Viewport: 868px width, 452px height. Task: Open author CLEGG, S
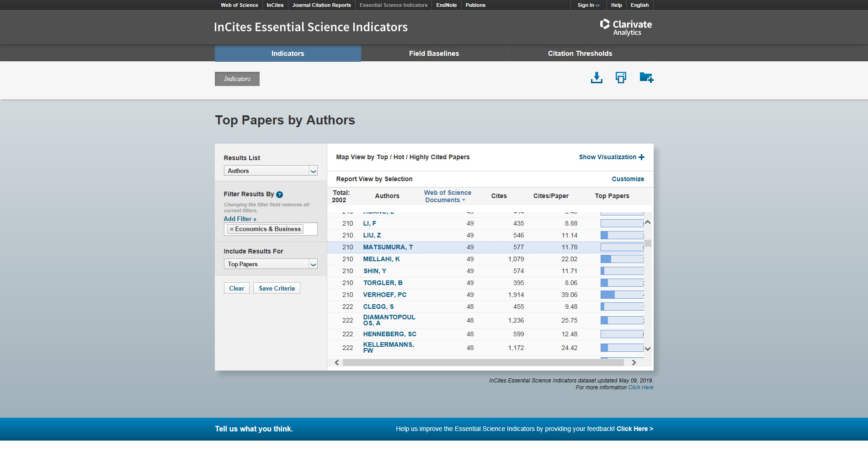tap(378, 307)
